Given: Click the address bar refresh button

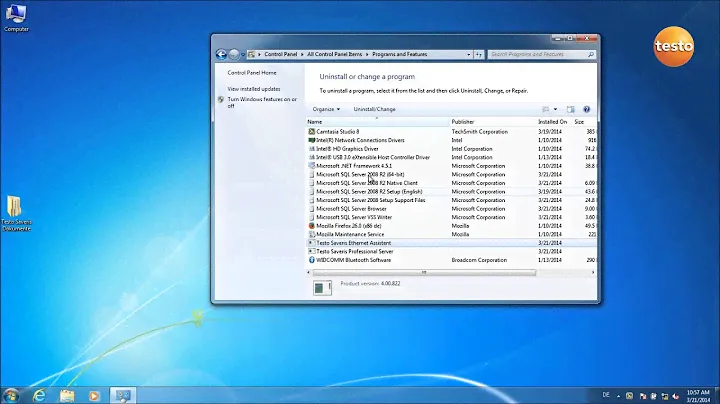Looking at the screenshot, I should pos(480,54).
